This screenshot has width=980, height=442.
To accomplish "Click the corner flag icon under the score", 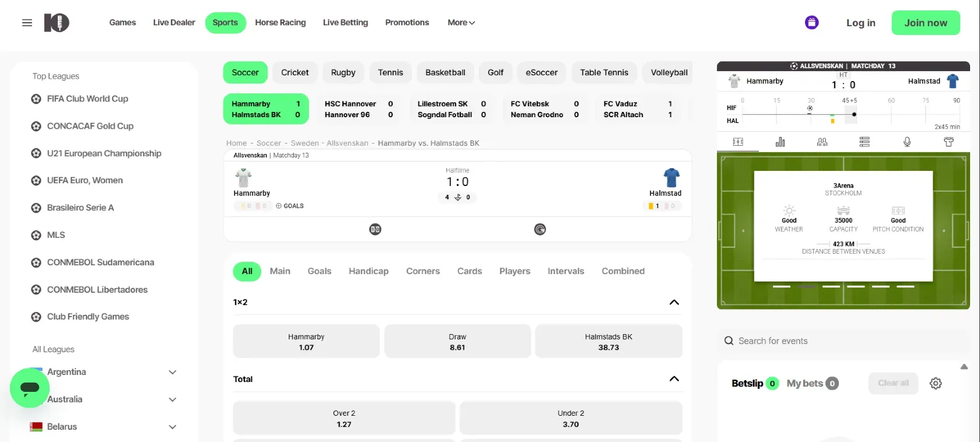I will pos(458,198).
